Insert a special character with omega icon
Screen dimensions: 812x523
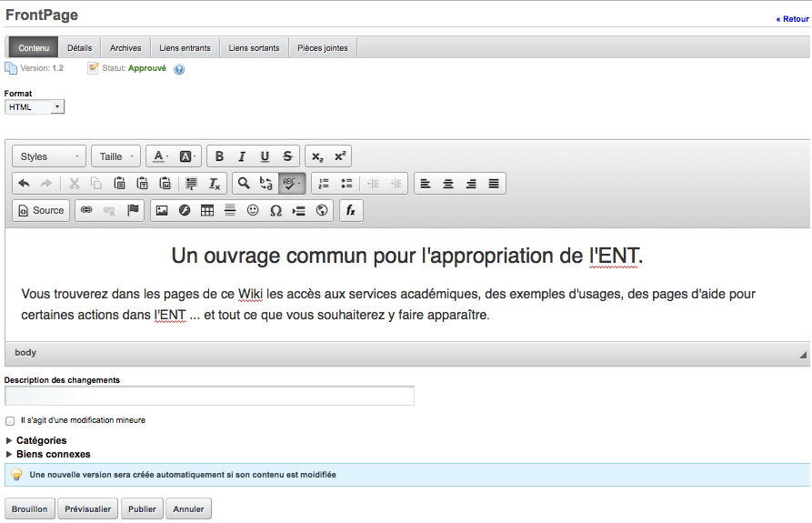(276, 211)
